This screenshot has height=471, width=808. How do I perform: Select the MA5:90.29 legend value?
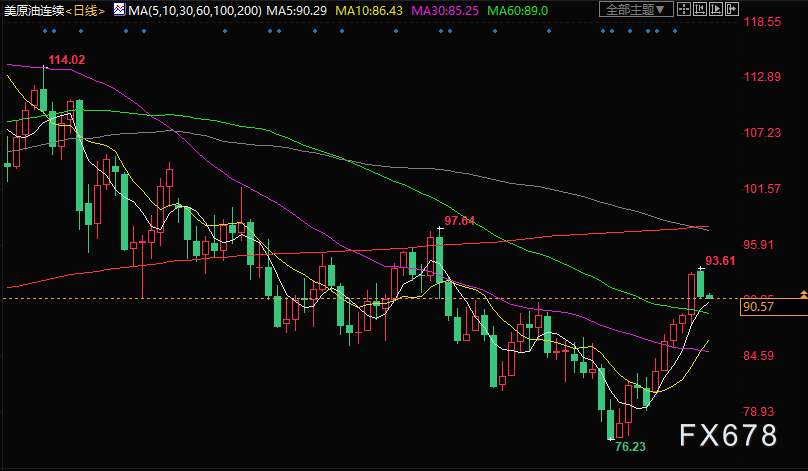[x=296, y=10]
